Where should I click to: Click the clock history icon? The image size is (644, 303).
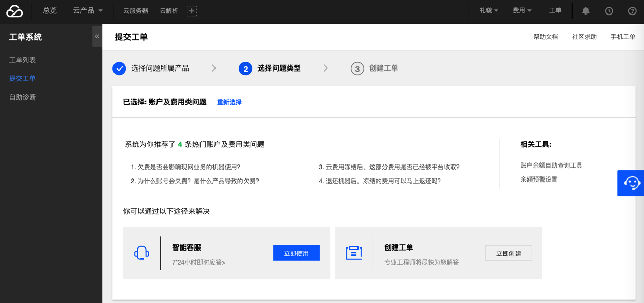point(609,11)
